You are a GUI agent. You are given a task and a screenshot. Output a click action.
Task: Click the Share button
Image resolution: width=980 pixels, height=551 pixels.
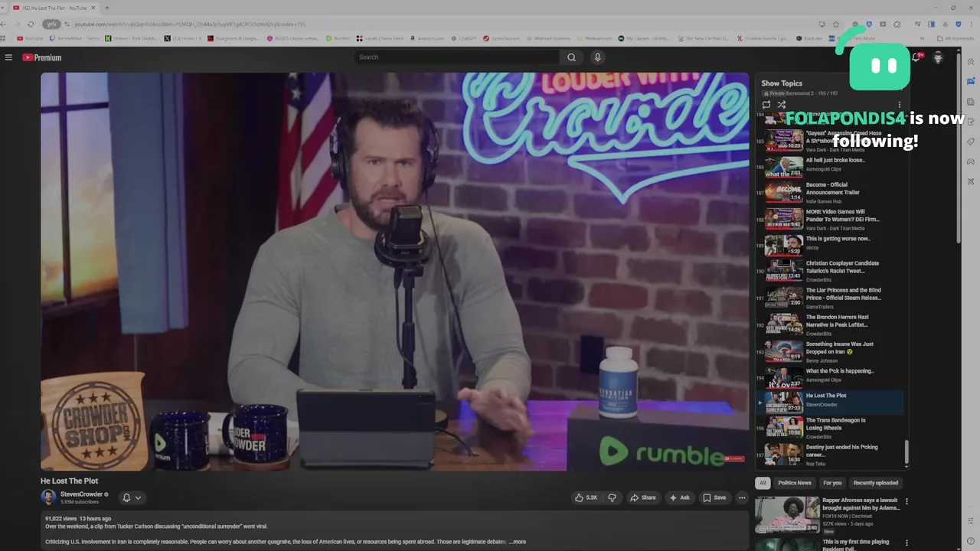click(x=643, y=497)
